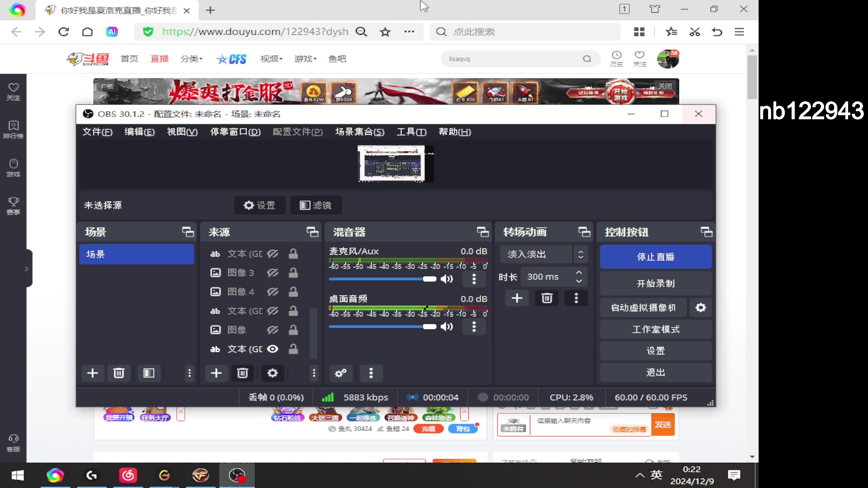Click the Stop Streaming button

point(656,257)
